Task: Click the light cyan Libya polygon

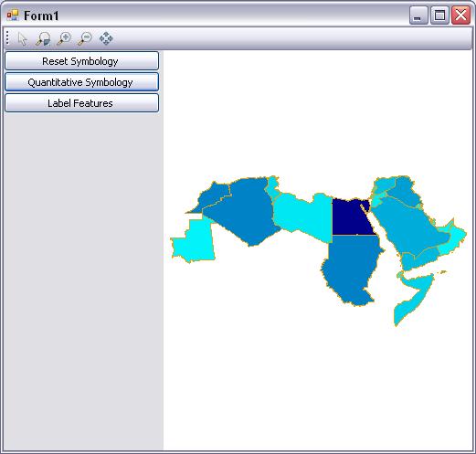Action: point(304,215)
